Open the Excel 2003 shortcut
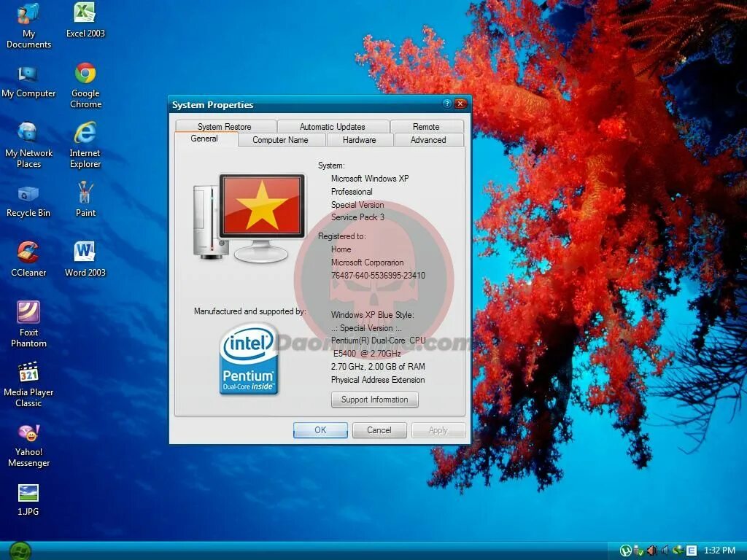The height and width of the screenshot is (560, 747). coord(85,20)
